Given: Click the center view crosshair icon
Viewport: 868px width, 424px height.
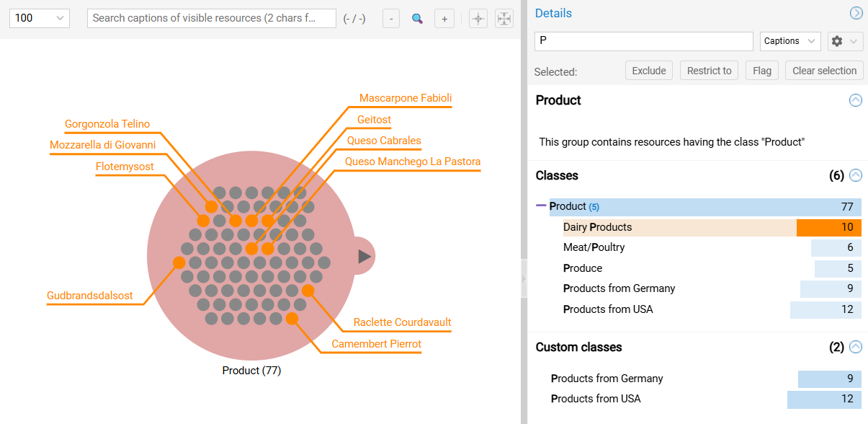Looking at the screenshot, I should 478,19.
